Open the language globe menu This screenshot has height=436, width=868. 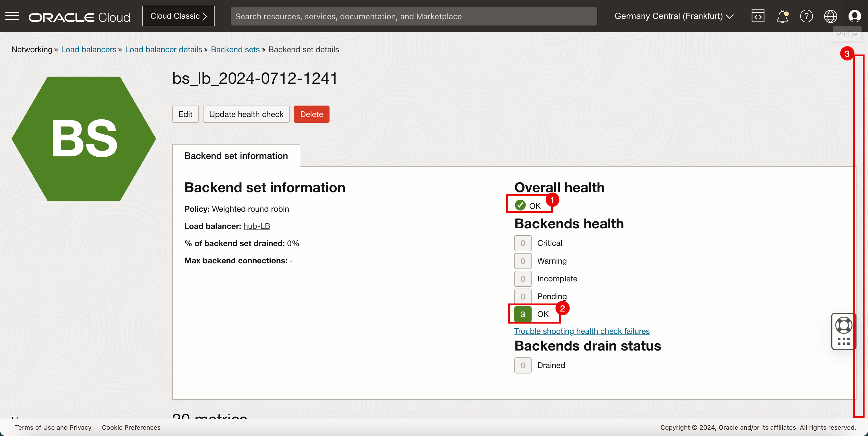pos(830,16)
